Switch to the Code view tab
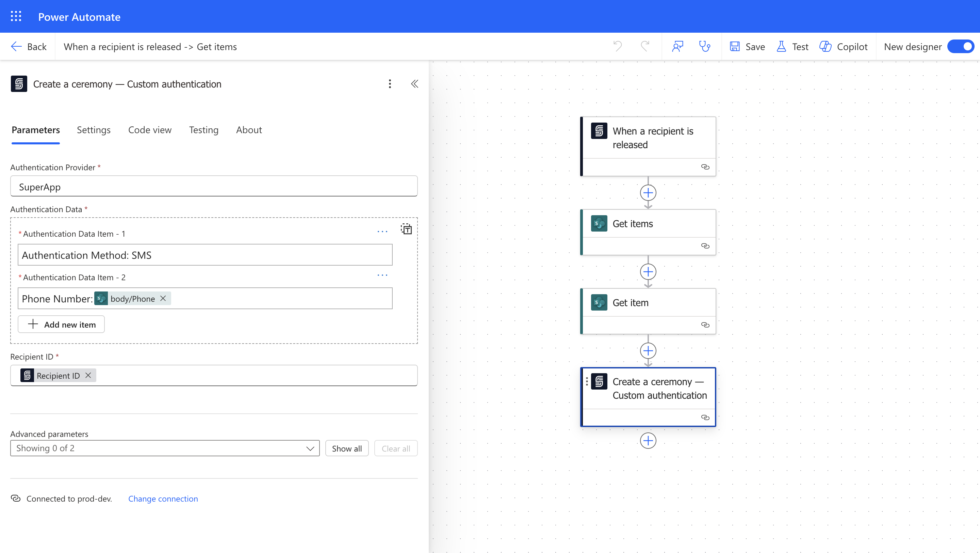This screenshot has width=980, height=553. (149, 130)
